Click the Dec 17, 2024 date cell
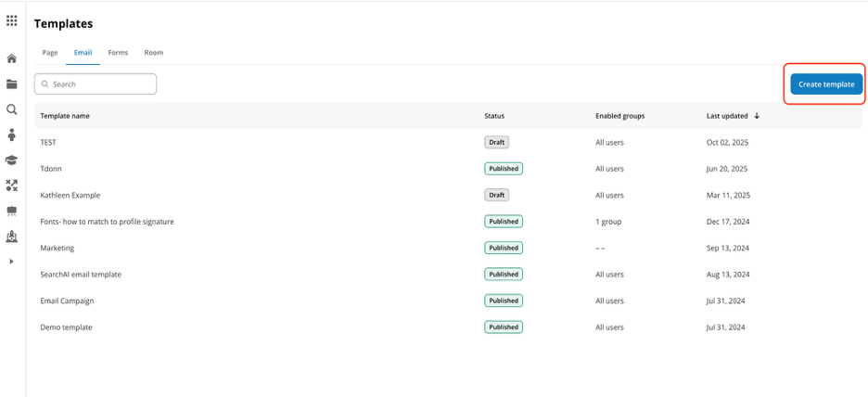Image resolution: width=868 pixels, height=397 pixels. click(x=727, y=222)
